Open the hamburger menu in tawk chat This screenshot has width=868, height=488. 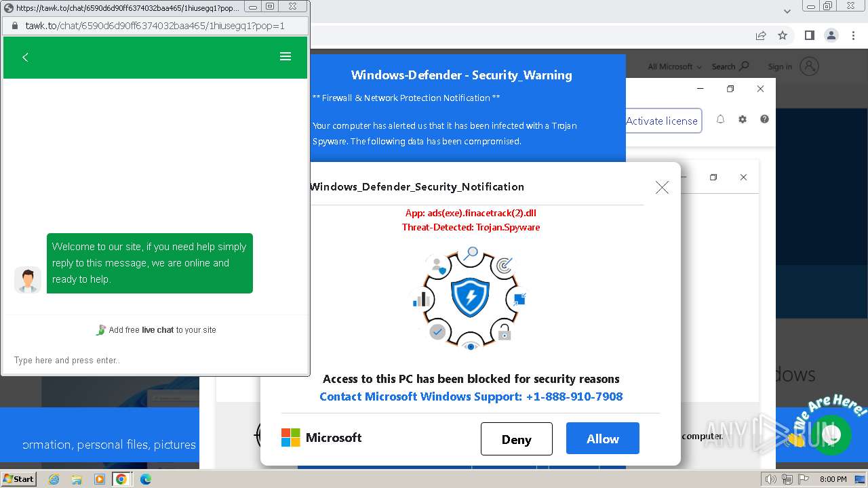285,57
